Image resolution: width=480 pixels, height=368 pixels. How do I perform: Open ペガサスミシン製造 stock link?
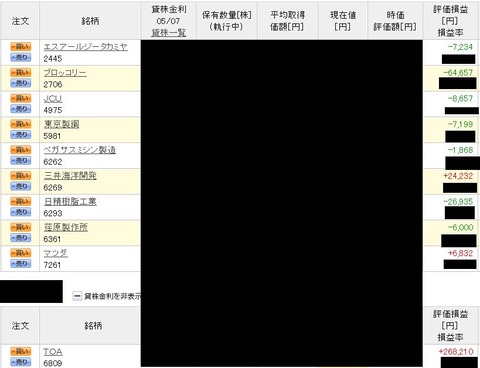80,150
